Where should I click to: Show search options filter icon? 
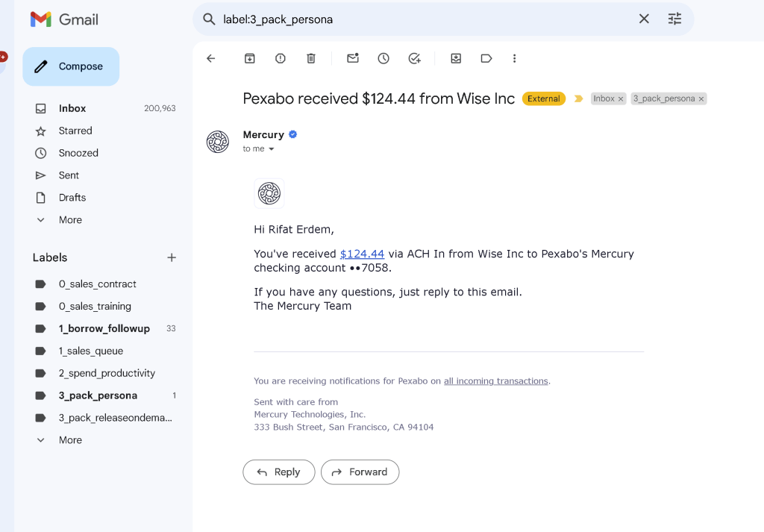pos(674,19)
